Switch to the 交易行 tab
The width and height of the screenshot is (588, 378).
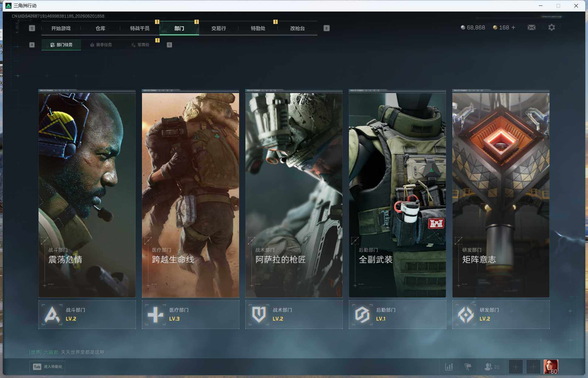(219, 28)
